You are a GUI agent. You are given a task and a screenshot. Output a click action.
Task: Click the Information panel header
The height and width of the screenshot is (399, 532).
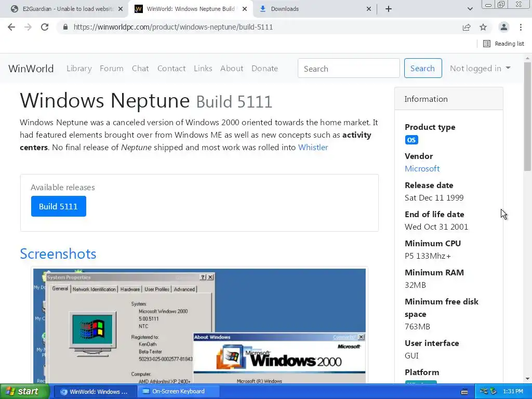click(x=448, y=99)
